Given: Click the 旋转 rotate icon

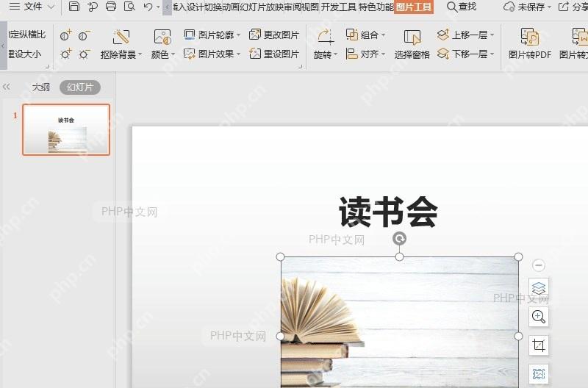Looking at the screenshot, I should [x=325, y=37].
